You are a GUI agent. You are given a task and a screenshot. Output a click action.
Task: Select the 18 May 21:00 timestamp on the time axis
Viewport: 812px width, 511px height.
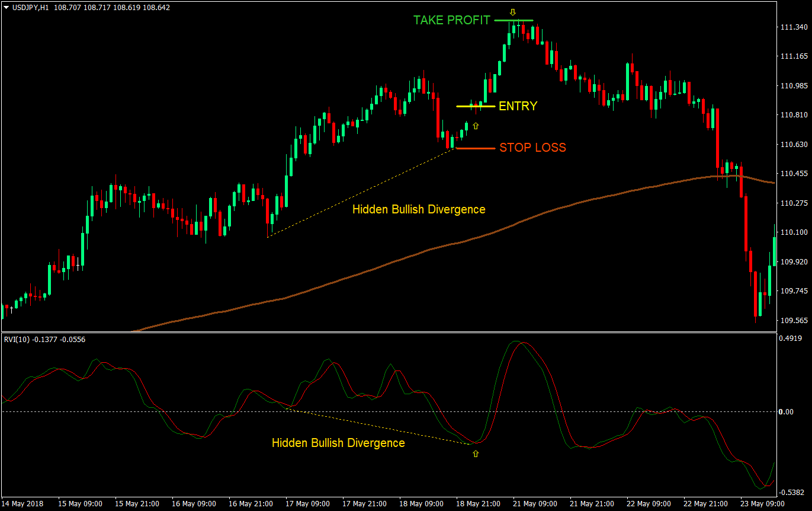pyautogui.click(x=477, y=503)
